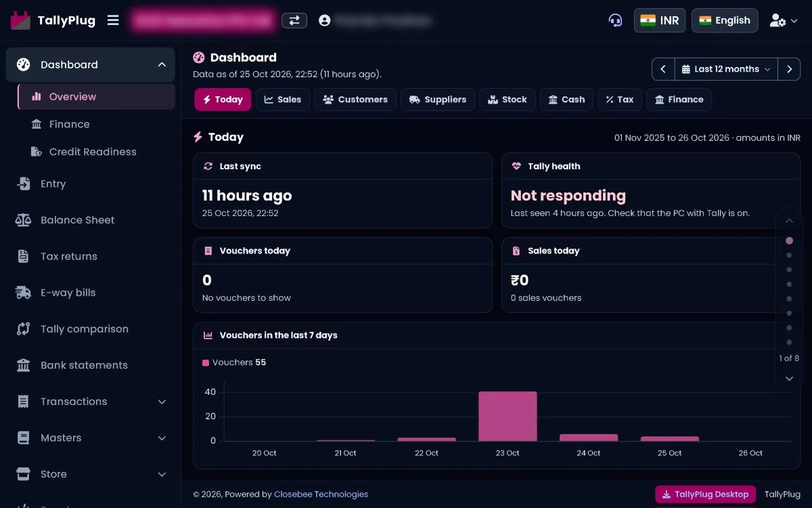Open E-way bills from the sidebar

90,293
